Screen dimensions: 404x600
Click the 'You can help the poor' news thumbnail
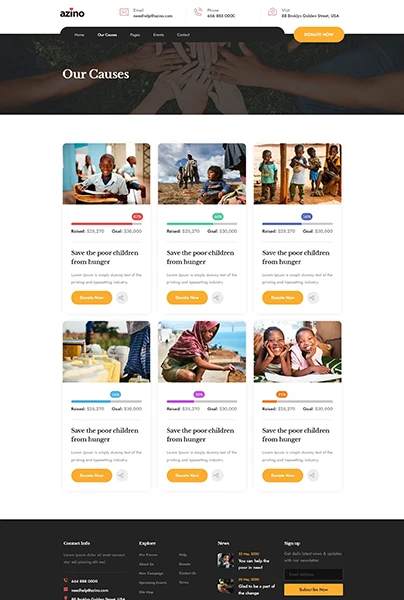pos(225,560)
